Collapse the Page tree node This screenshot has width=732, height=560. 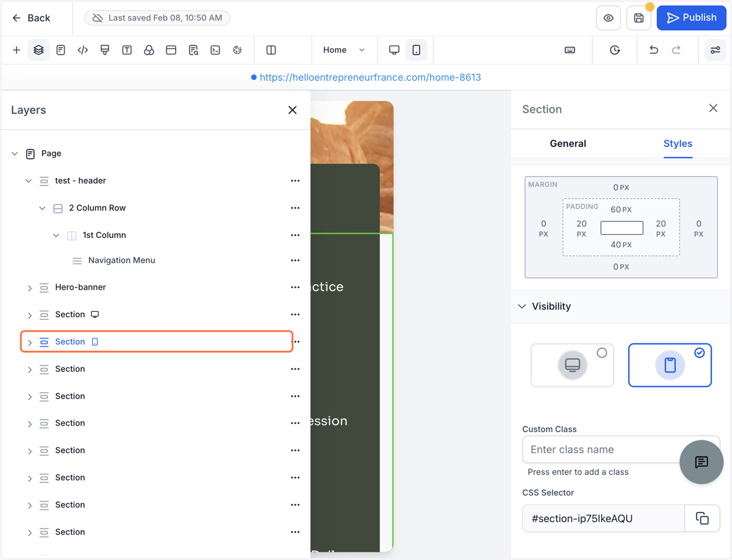pos(15,154)
